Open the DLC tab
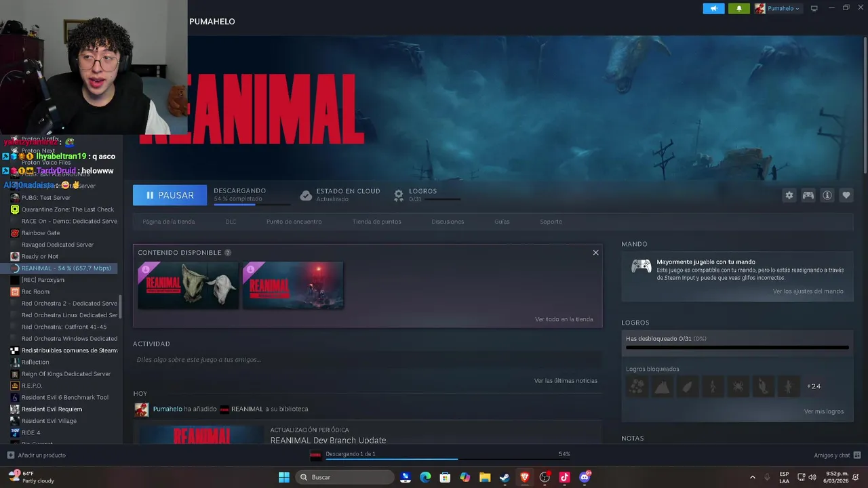 (231, 222)
